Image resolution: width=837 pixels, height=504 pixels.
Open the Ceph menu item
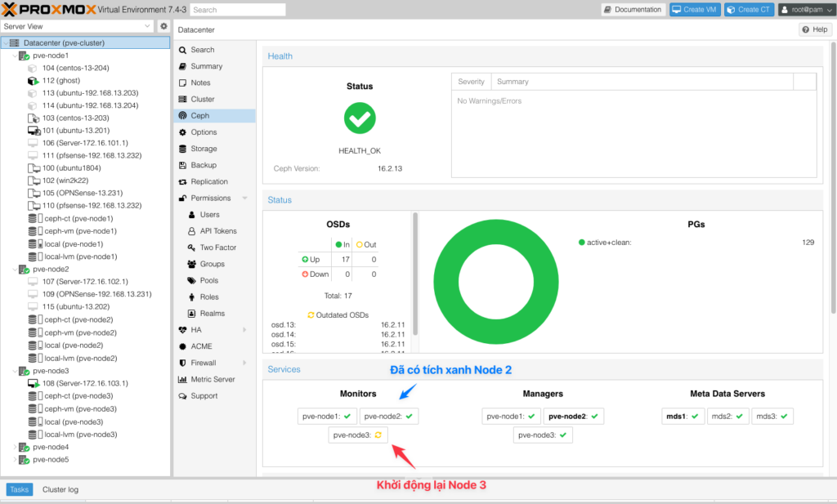click(215, 116)
